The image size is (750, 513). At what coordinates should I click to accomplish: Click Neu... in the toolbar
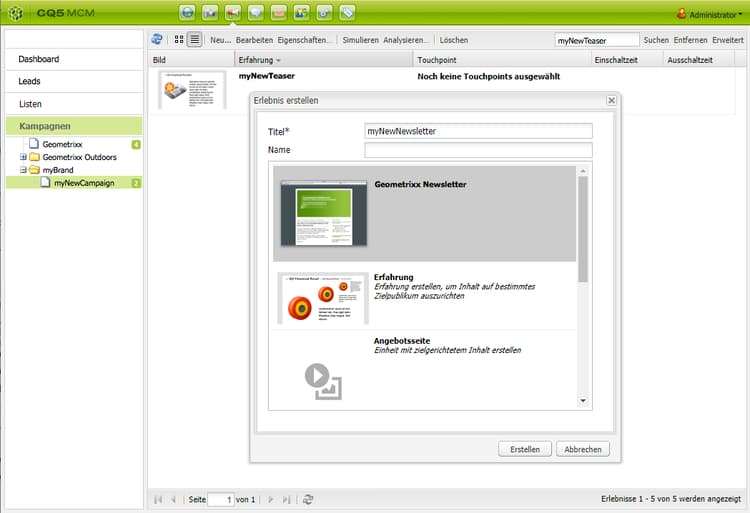221,40
